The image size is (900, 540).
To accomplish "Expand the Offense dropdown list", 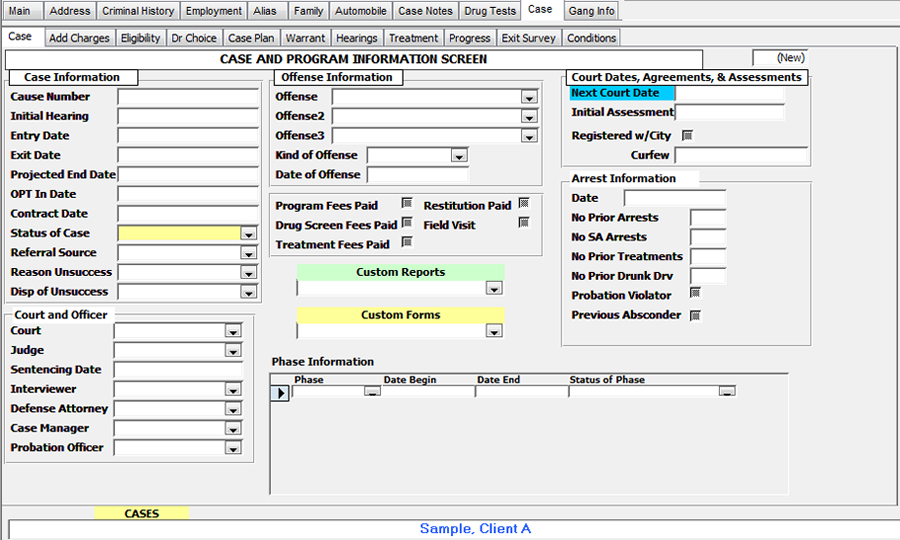I will [x=529, y=98].
